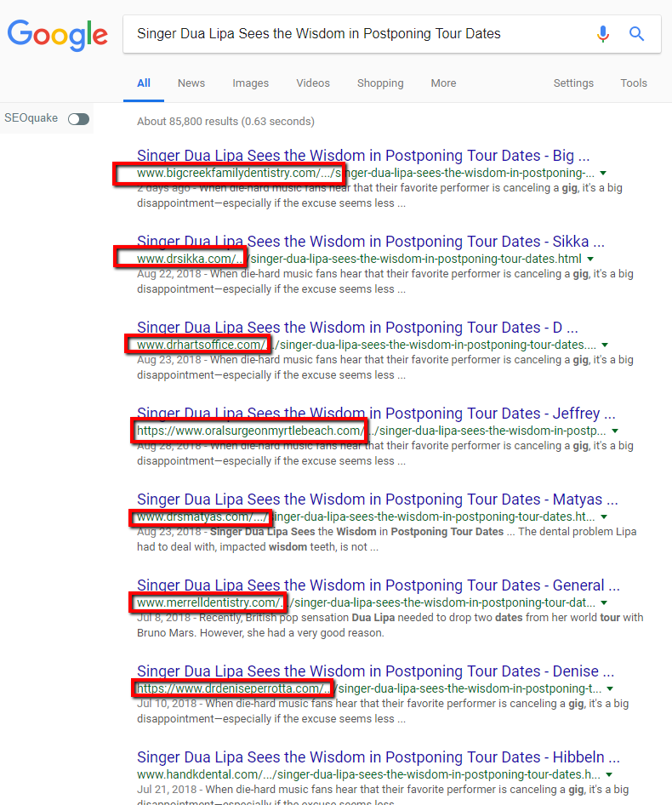Expand dropdown arrow next to drdeniseperrotta.com URL
Image resolution: width=672 pixels, height=805 pixels.
tap(610, 689)
